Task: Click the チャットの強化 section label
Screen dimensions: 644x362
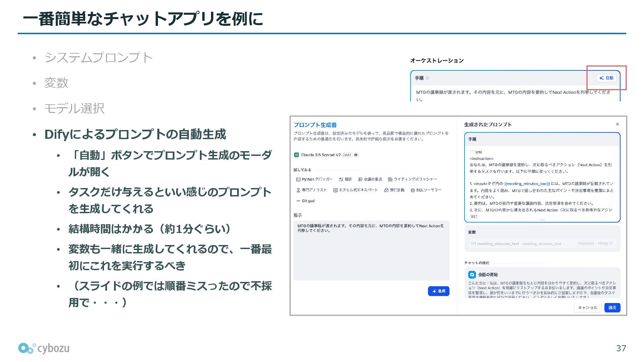Action: tap(477, 263)
